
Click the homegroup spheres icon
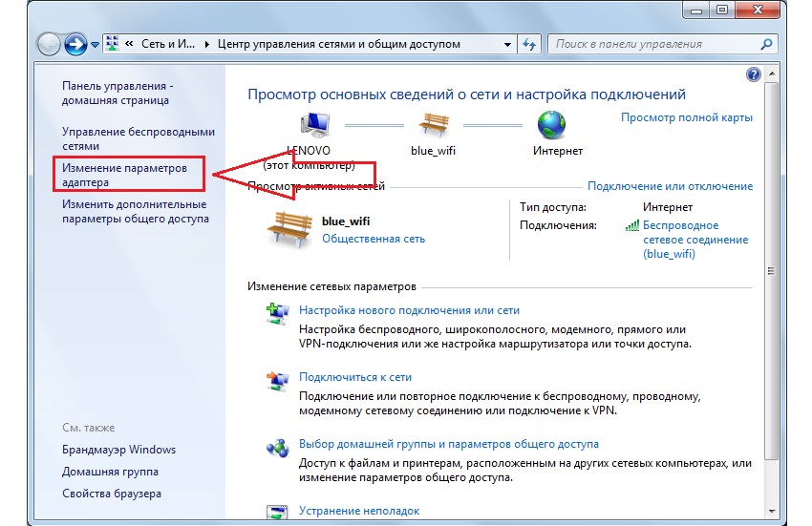pyautogui.click(x=278, y=448)
